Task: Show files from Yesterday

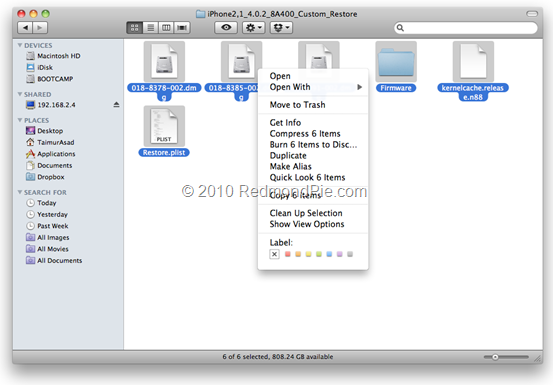Action: 47,214
